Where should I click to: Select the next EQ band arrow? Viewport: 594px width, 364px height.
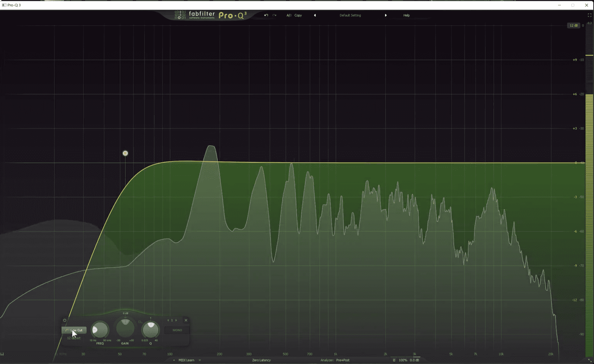(176, 320)
